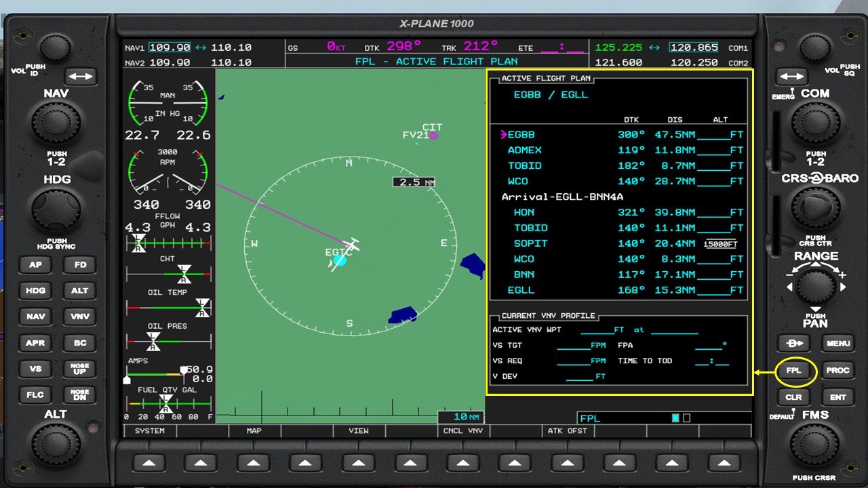Click the softkey arrow below CNCL VNV
The height and width of the screenshot is (488, 868).
(462, 463)
